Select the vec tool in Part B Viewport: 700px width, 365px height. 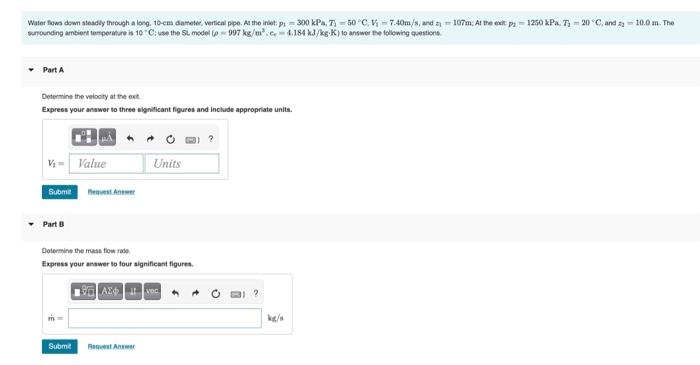tap(152, 291)
